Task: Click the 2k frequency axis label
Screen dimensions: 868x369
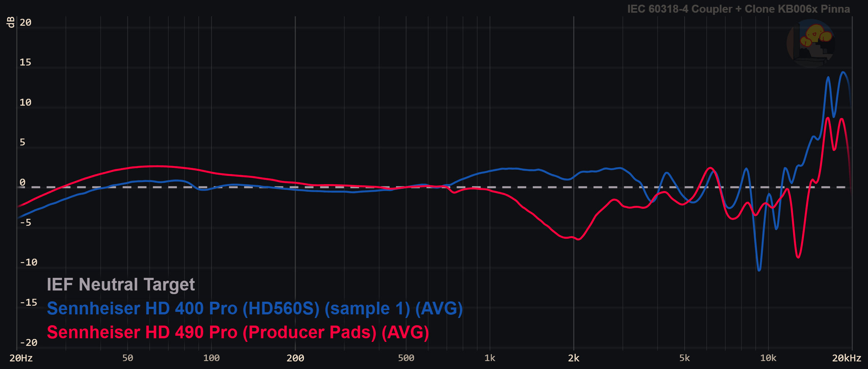Action: pos(574,358)
